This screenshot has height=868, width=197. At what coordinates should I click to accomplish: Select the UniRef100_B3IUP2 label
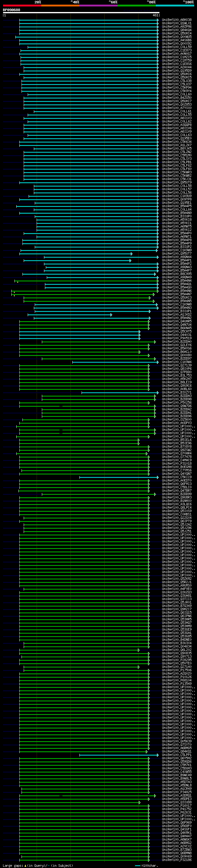pyautogui.click(x=177, y=247)
